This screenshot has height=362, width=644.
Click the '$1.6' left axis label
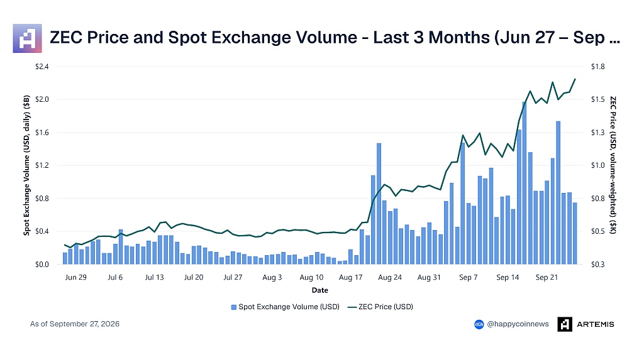click(x=42, y=132)
